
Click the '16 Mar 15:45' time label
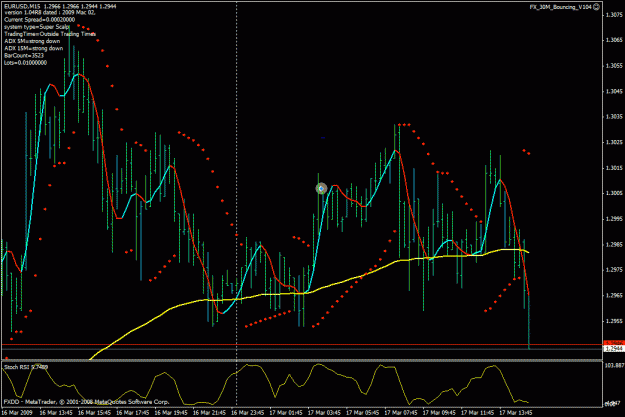[x=94, y=413]
